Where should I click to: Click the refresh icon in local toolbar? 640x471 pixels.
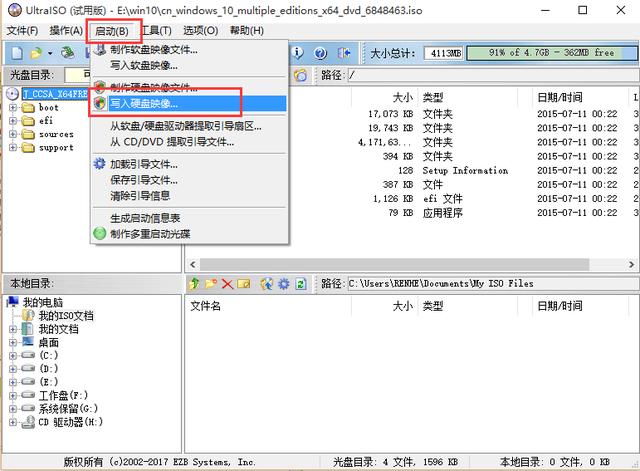coord(301,284)
